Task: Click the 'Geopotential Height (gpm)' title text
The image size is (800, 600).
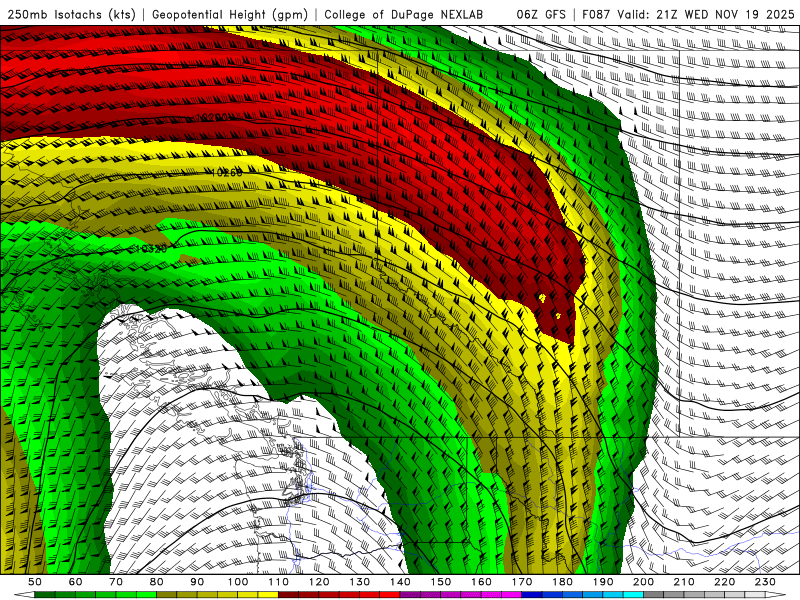Action: [230, 14]
